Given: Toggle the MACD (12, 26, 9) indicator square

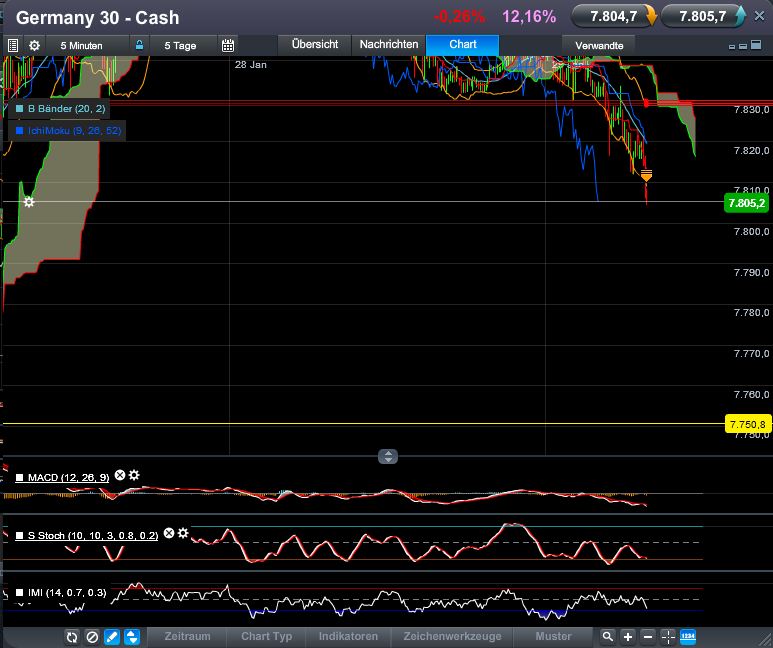Looking at the screenshot, I should point(20,477).
